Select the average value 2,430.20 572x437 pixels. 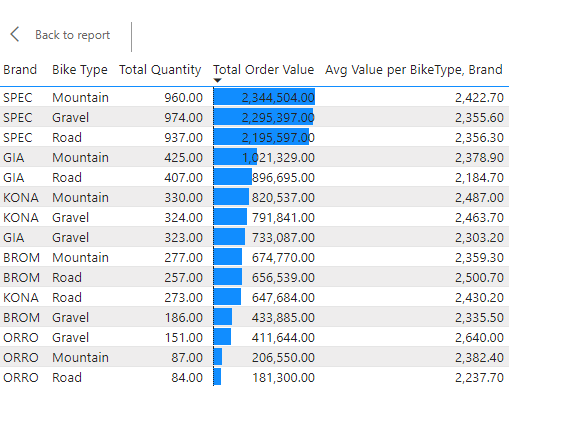(479, 298)
